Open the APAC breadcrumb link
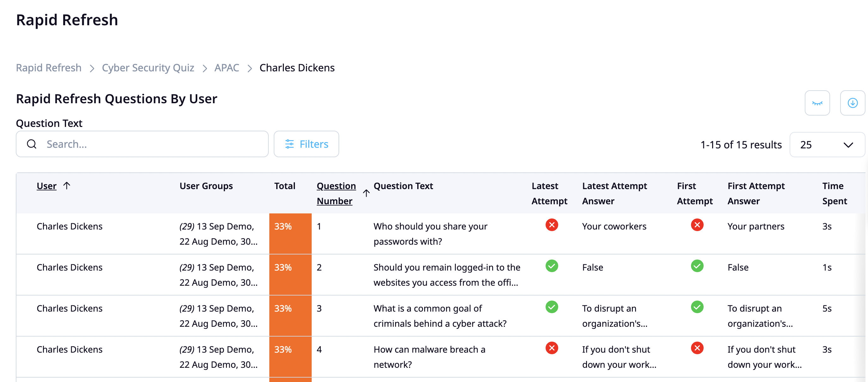 [x=226, y=68]
